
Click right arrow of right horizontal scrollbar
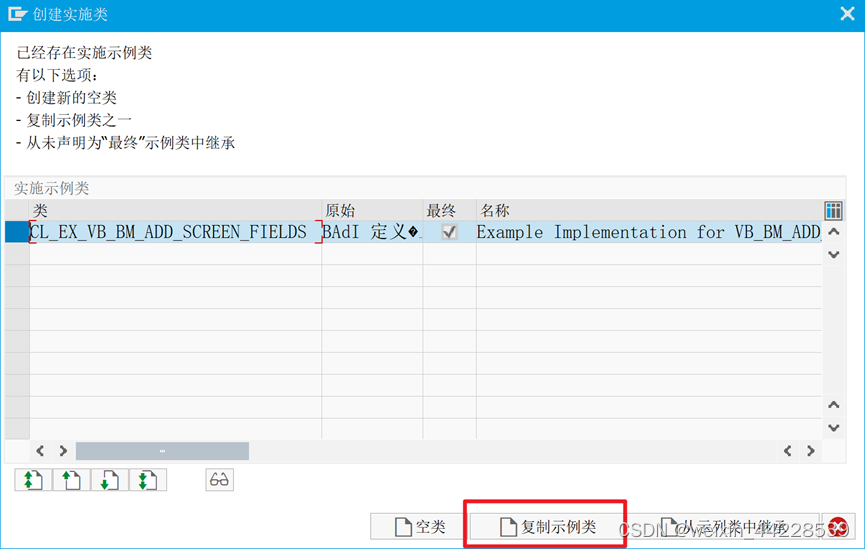[x=810, y=451]
